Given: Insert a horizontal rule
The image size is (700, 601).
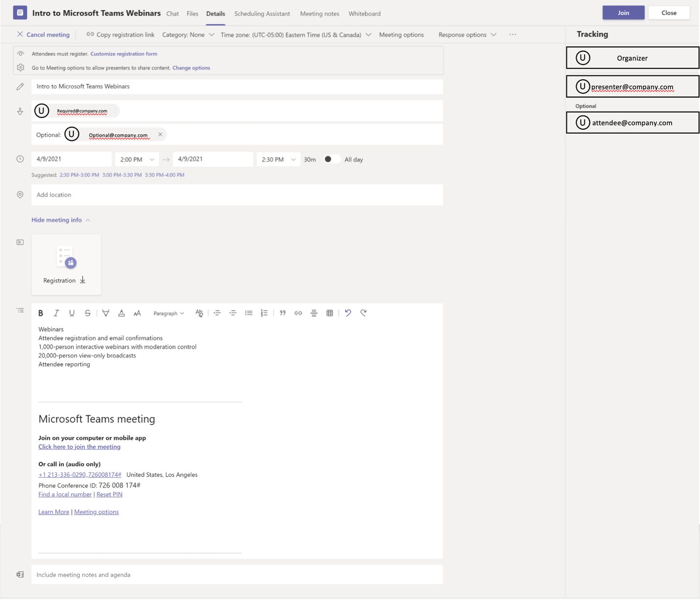Looking at the screenshot, I should 314,313.
